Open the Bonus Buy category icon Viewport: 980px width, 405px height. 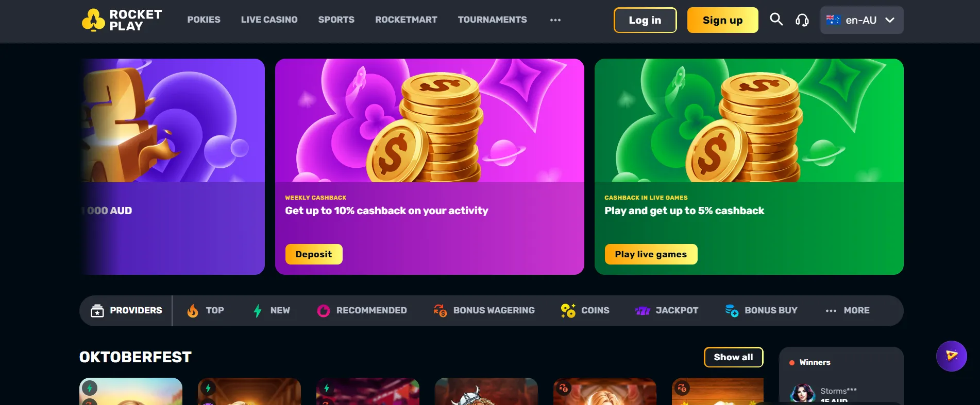click(x=732, y=311)
